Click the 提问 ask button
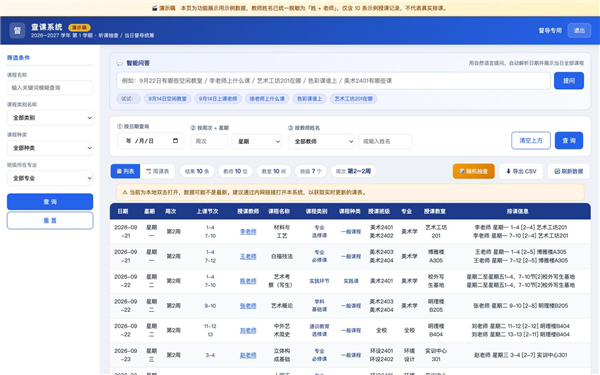 click(569, 81)
